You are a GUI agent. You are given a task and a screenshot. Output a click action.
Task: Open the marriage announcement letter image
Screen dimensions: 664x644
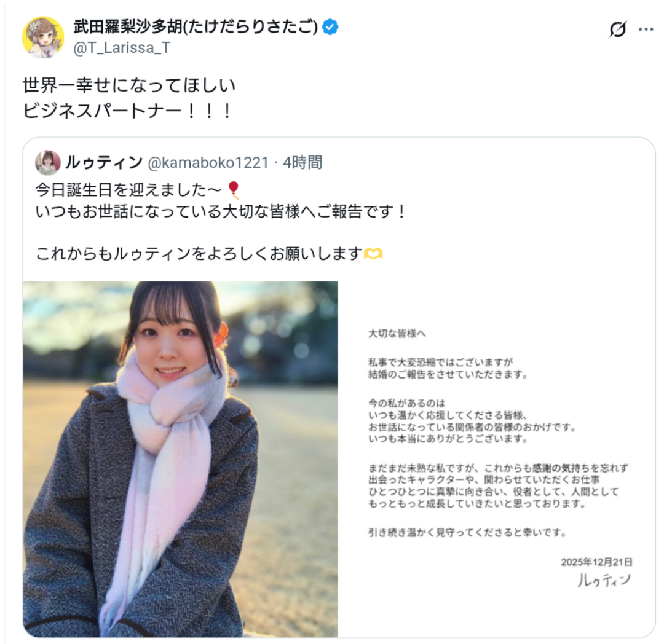pyautogui.click(x=496, y=459)
